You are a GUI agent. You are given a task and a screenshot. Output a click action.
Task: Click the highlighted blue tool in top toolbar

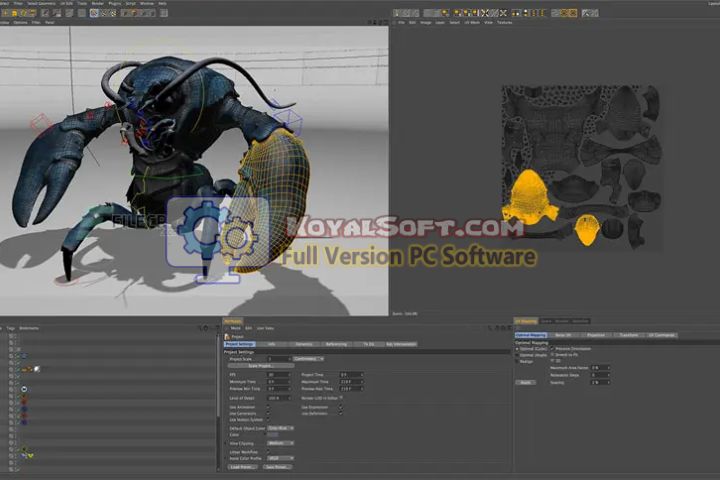pos(94,13)
